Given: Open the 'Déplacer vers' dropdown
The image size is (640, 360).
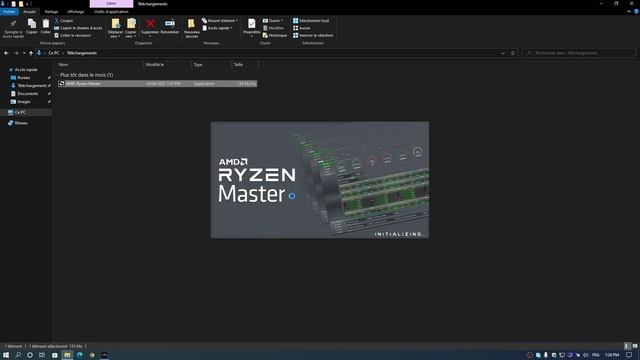Looking at the screenshot, I should (116, 29).
